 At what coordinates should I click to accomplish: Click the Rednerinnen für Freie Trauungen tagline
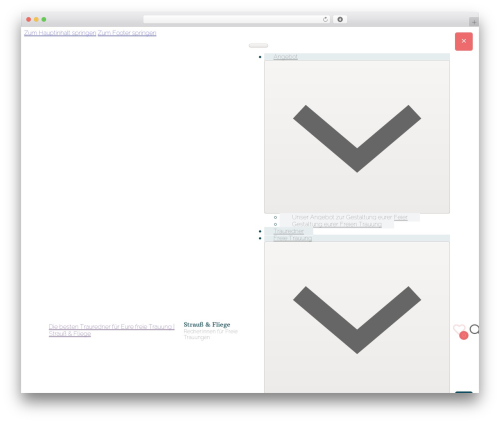pyautogui.click(x=211, y=334)
